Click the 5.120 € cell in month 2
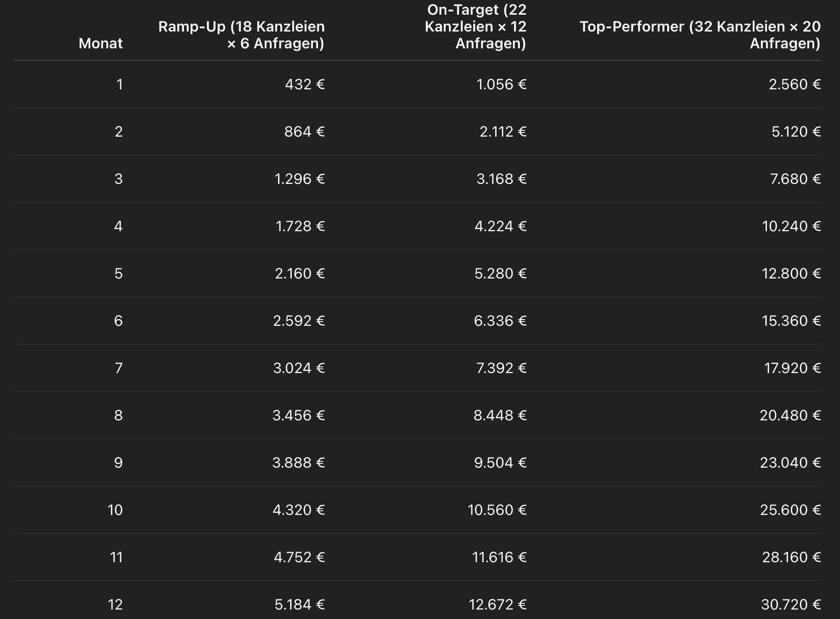The image size is (840, 619). 796,131
